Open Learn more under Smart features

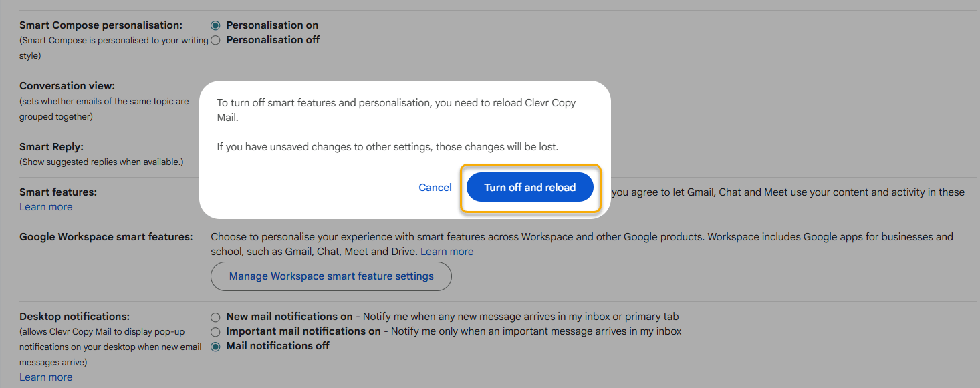point(45,207)
